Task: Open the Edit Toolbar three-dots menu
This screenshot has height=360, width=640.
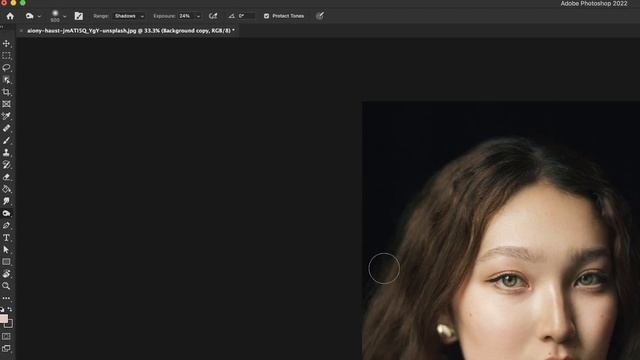Action: [6, 298]
